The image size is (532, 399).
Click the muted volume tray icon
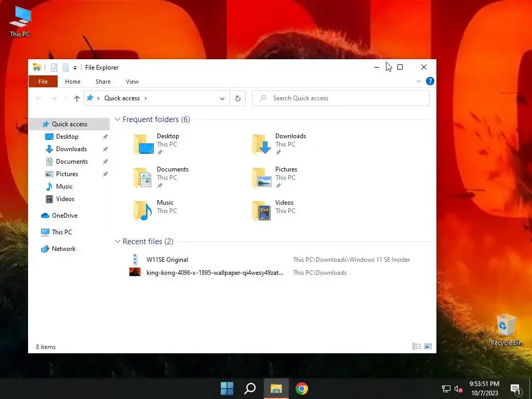tap(458, 389)
